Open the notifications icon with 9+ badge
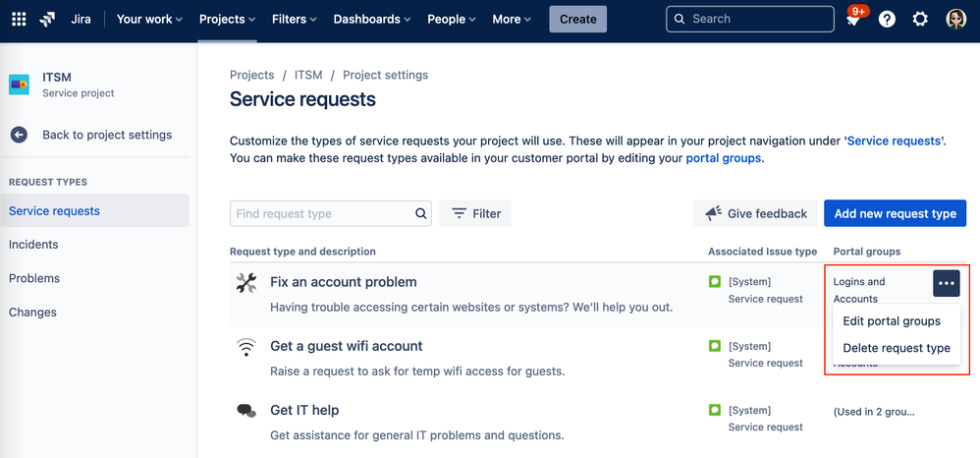Viewport: 980px width, 458px height. coord(852,20)
